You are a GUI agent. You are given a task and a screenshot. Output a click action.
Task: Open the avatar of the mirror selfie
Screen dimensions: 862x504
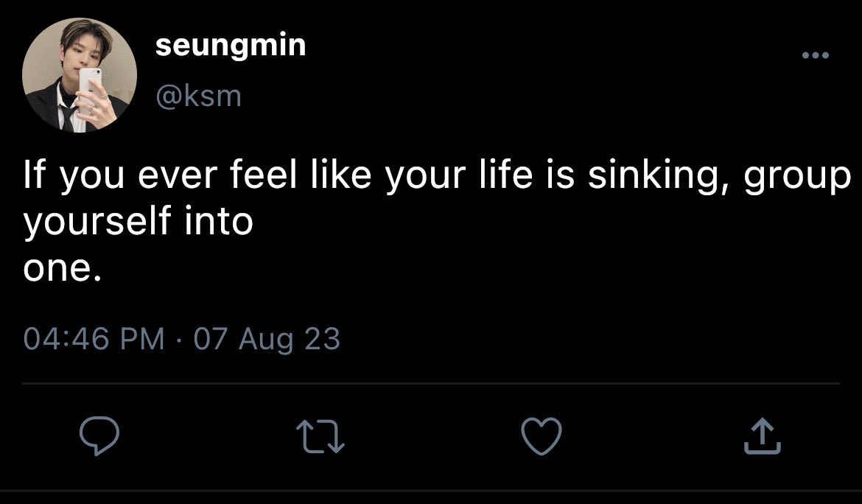click(x=80, y=77)
